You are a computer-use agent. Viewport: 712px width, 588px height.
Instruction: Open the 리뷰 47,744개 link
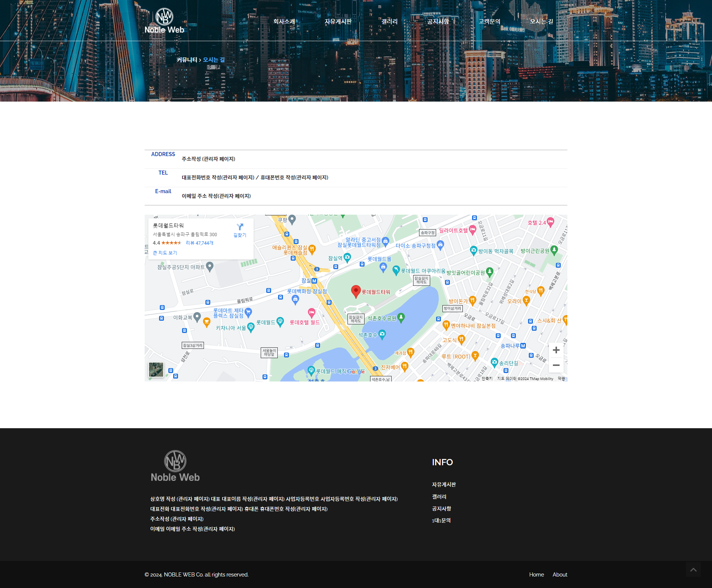[x=200, y=243]
